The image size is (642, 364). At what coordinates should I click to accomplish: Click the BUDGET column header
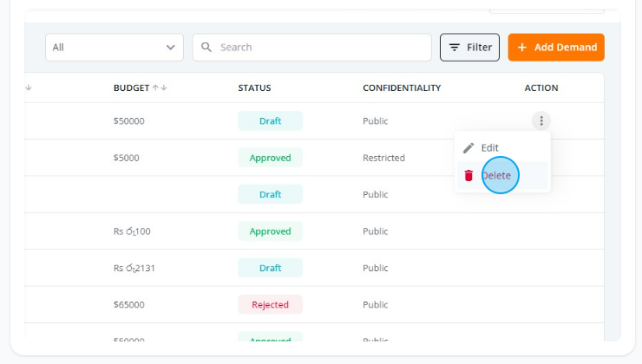coord(131,88)
